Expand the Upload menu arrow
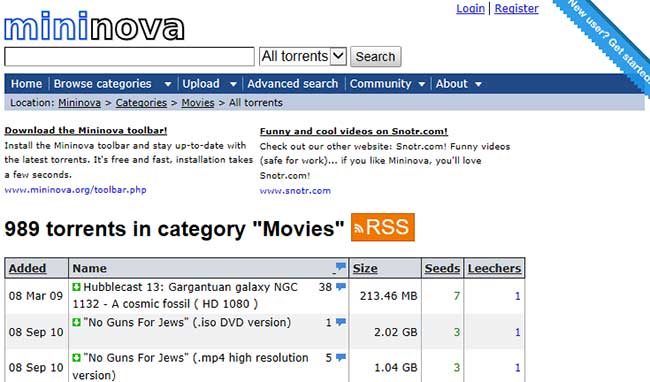 coord(233,84)
